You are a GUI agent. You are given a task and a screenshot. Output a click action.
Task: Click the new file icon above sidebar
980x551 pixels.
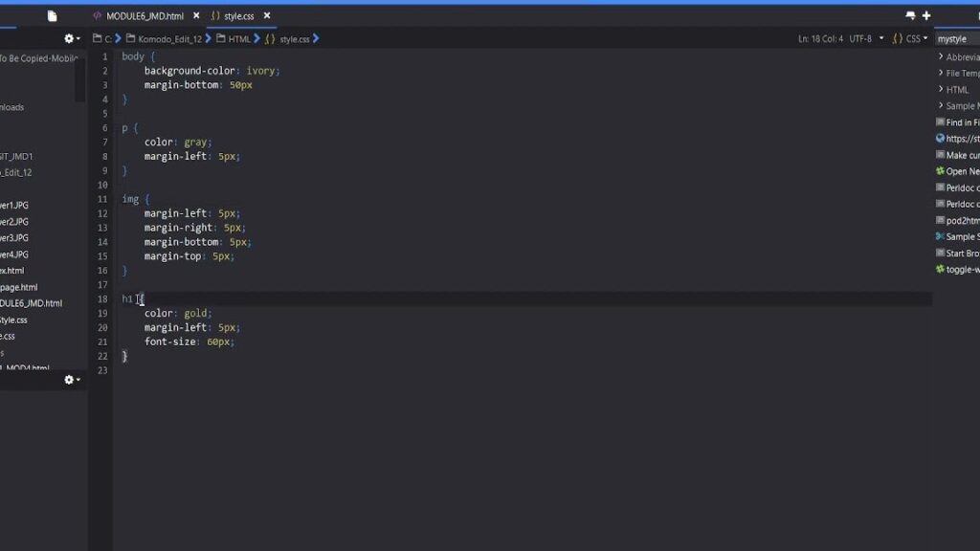[52, 16]
